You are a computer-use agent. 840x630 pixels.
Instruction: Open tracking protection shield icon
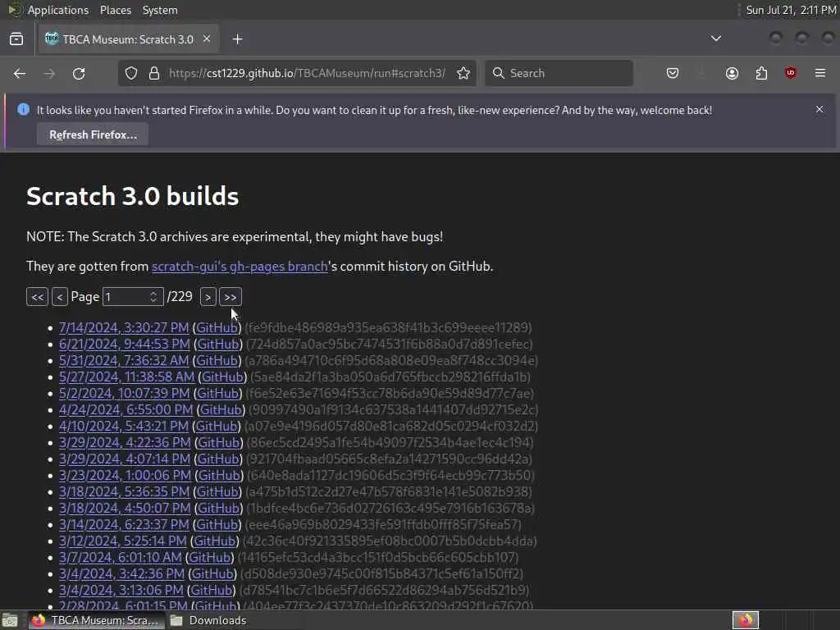click(x=131, y=73)
